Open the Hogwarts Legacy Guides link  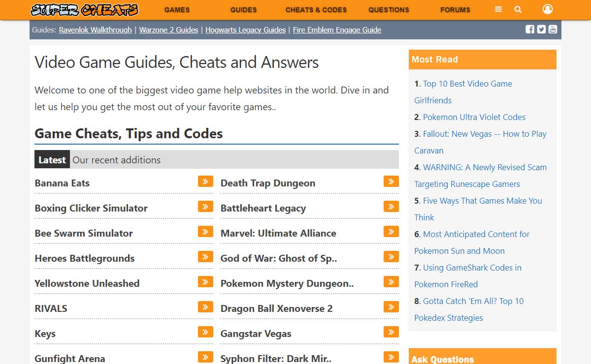point(245,30)
